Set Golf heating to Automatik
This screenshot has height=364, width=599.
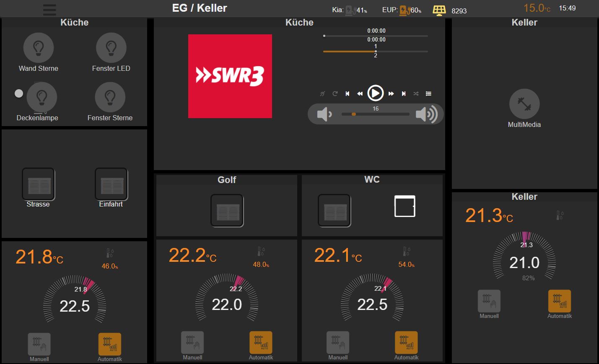[261, 343]
